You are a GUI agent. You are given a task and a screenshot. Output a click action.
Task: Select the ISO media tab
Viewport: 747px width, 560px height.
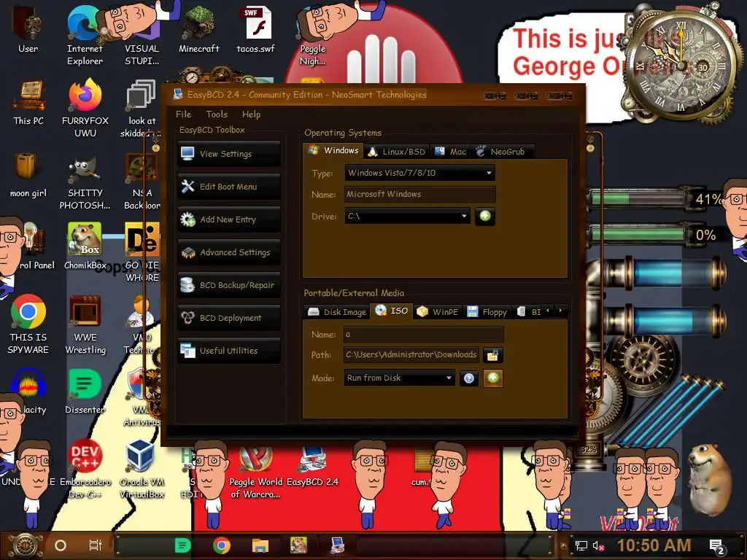[392, 311]
